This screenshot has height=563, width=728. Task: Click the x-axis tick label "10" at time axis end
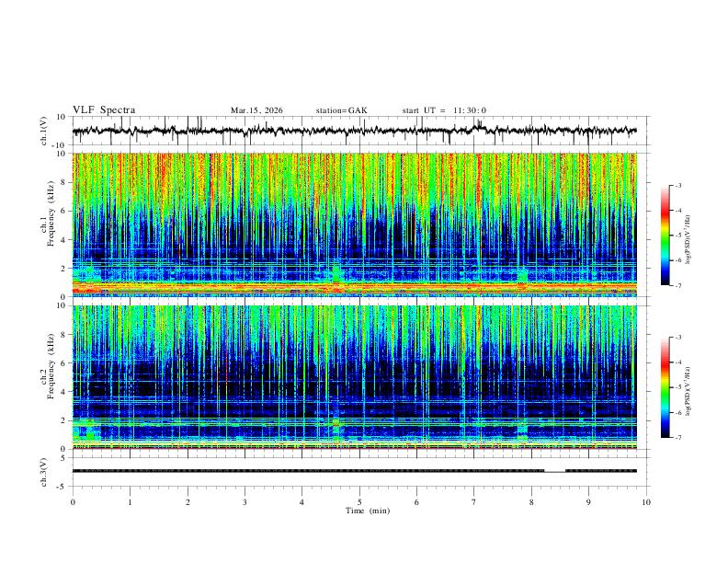point(646,502)
